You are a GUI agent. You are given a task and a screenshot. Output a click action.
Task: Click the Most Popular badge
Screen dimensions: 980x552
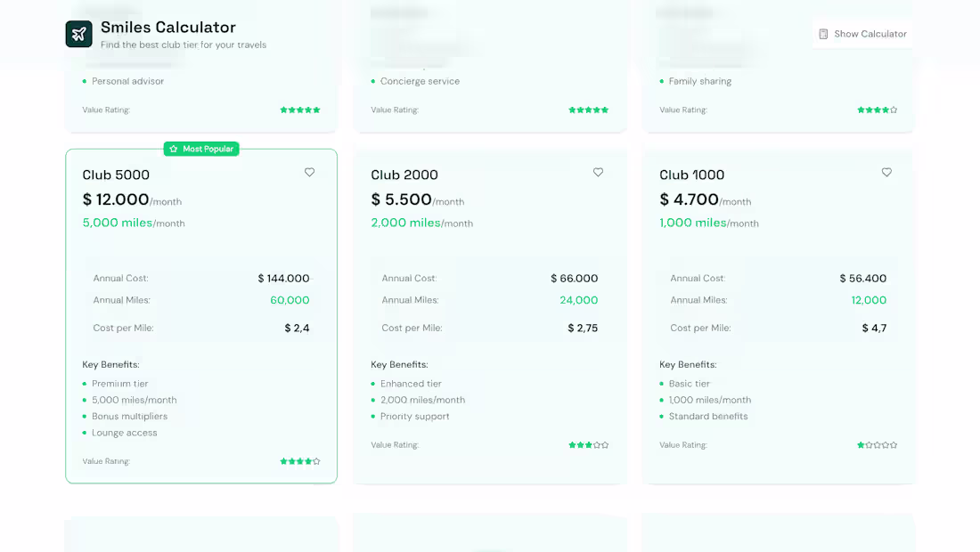(201, 149)
